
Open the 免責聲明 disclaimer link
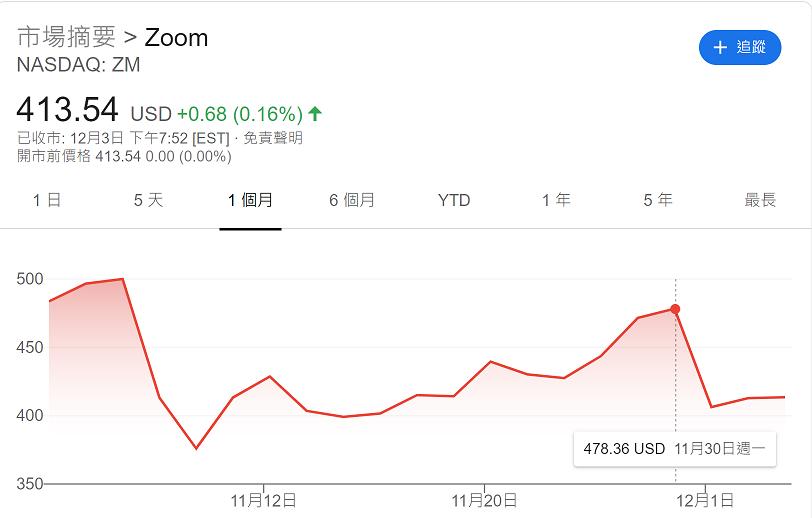272,138
